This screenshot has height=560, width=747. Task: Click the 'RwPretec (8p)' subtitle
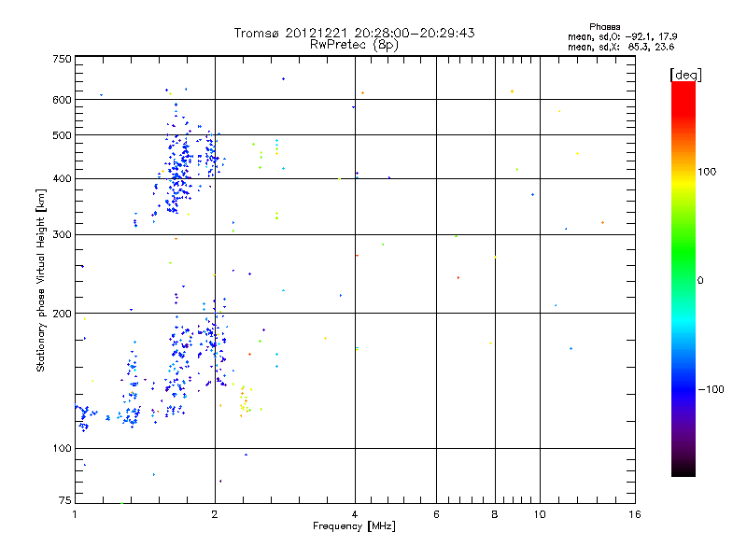[354, 45]
